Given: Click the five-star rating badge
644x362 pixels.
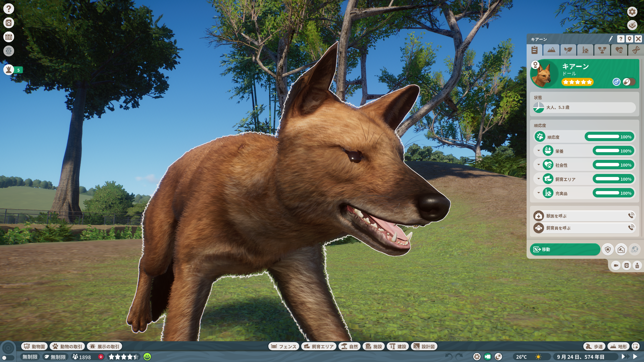Looking at the screenshot, I should pos(578,82).
